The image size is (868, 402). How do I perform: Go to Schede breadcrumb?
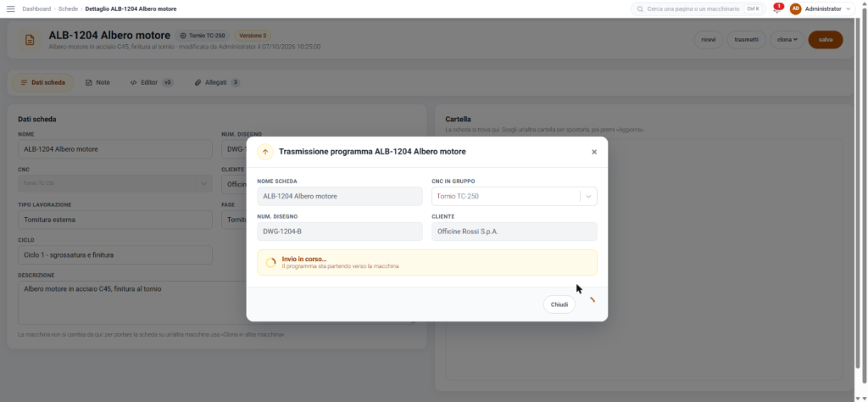coord(68,8)
